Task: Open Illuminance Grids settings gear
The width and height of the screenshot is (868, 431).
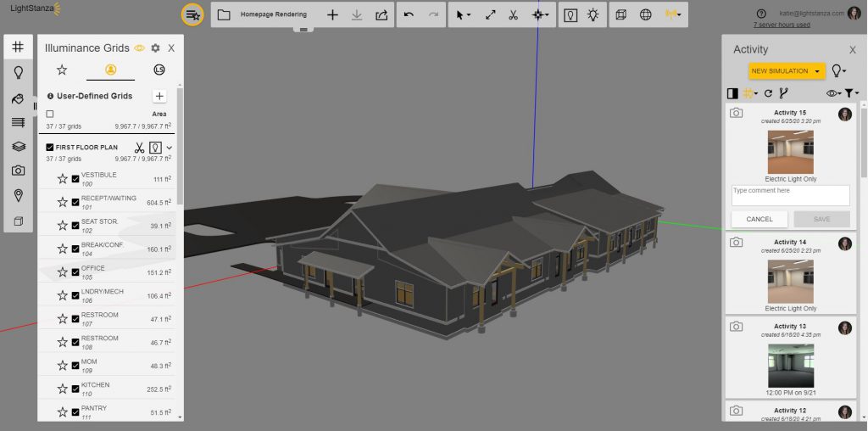Action: tap(155, 48)
